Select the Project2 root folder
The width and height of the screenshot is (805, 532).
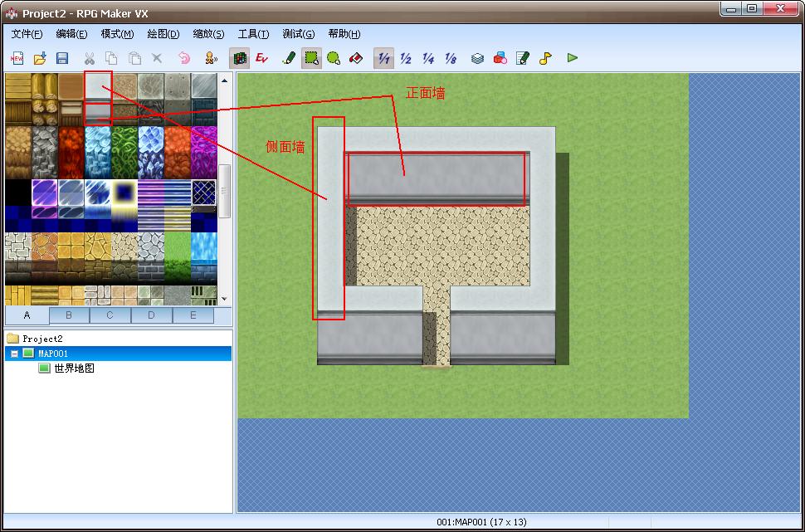pyautogui.click(x=42, y=339)
